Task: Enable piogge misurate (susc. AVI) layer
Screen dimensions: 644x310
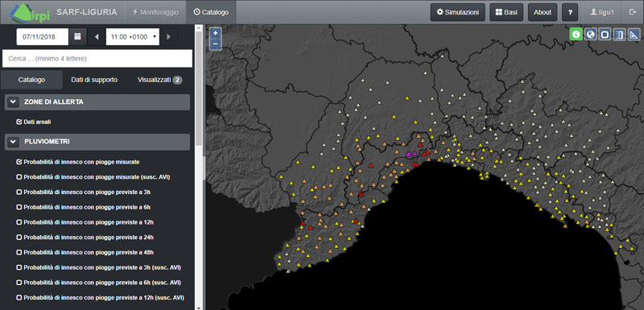Action: 19,177
